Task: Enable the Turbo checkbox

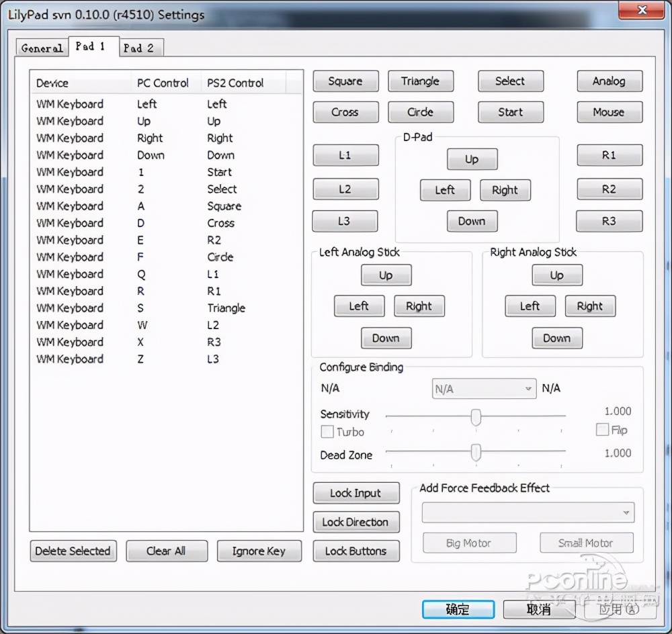Action: [328, 432]
